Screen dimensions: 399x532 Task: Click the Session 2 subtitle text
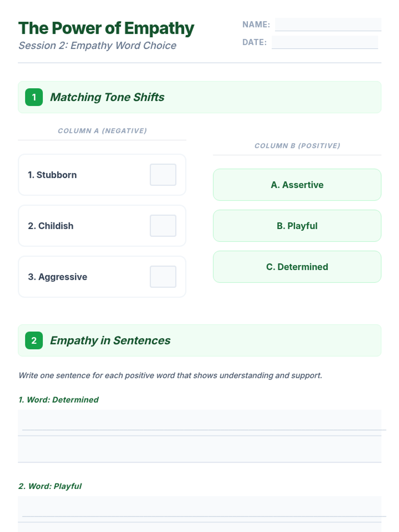tap(97, 46)
